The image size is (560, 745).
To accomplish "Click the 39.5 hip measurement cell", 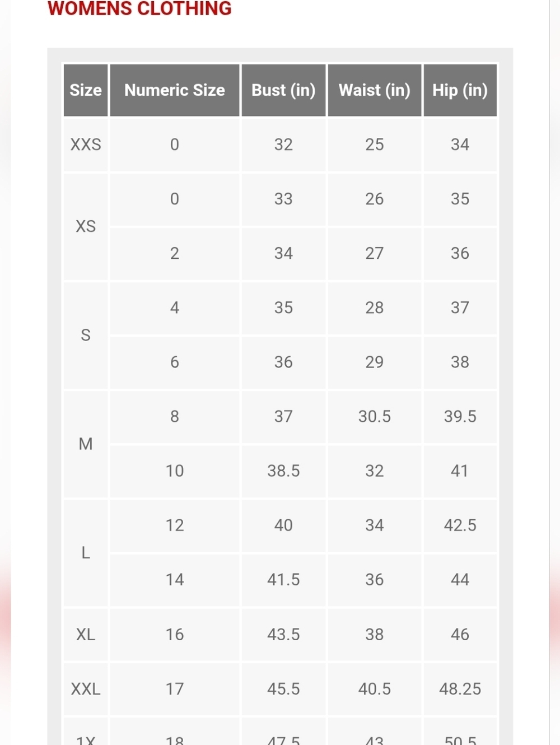I will click(460, 416).
